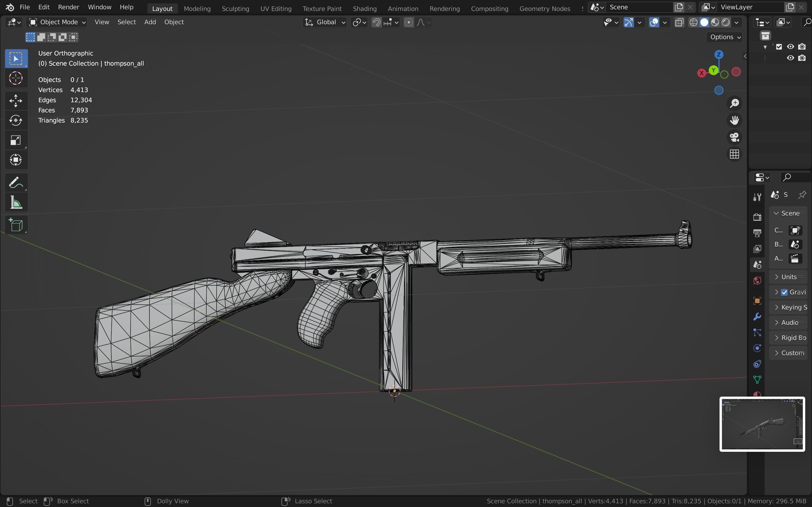
Task: Toggle camera view with camera icon
Action: (x=734, y=137)
